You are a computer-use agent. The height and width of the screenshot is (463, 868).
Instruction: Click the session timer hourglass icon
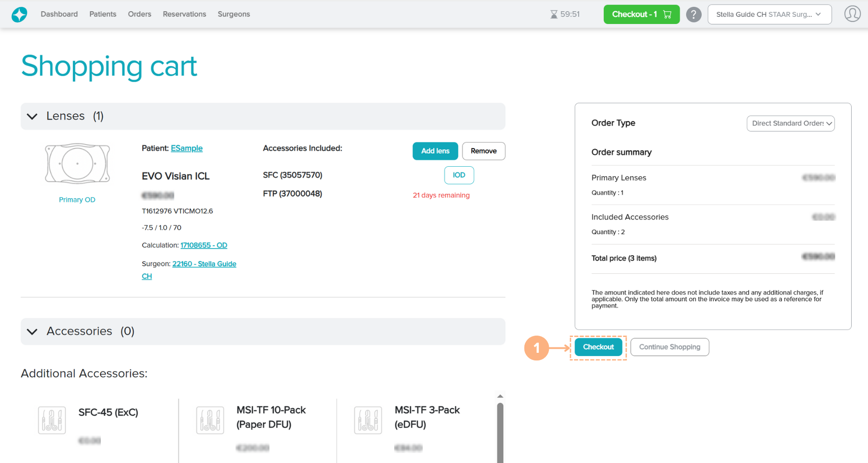[554, 14]
